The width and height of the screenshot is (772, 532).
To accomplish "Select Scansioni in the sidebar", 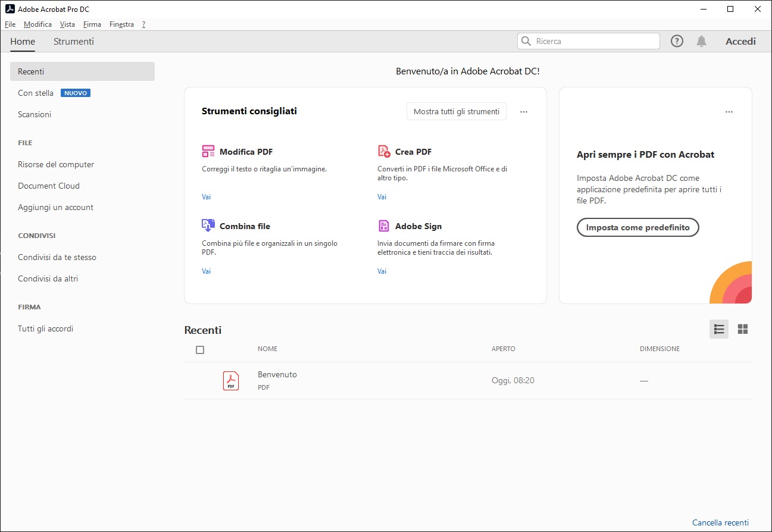I will click(x=35, y=114).
